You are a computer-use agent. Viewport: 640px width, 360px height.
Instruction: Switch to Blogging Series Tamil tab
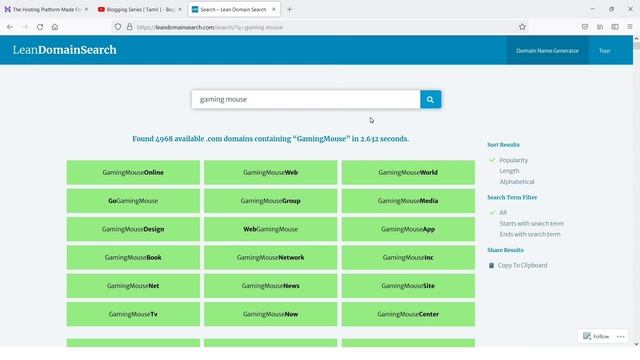[x=140, y=9]
